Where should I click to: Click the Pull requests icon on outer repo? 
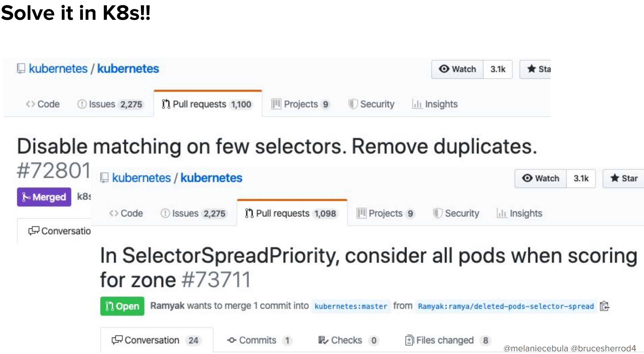coord(161,103)
